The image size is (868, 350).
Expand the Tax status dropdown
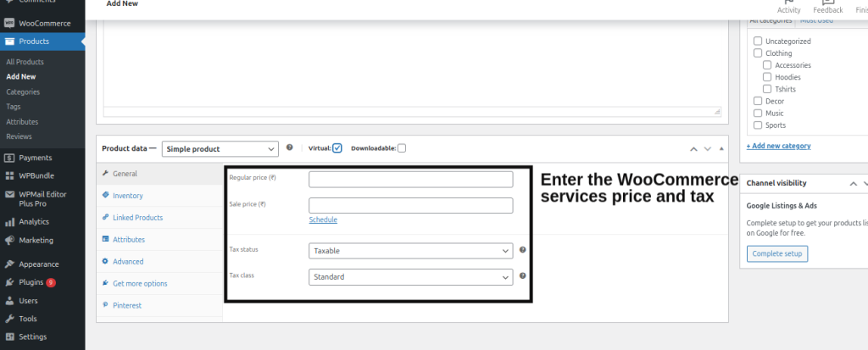[x=411, y=251]
